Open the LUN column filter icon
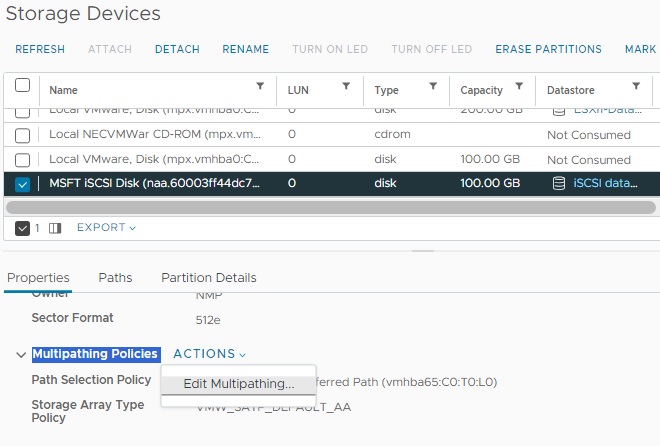 coord(346,87)
